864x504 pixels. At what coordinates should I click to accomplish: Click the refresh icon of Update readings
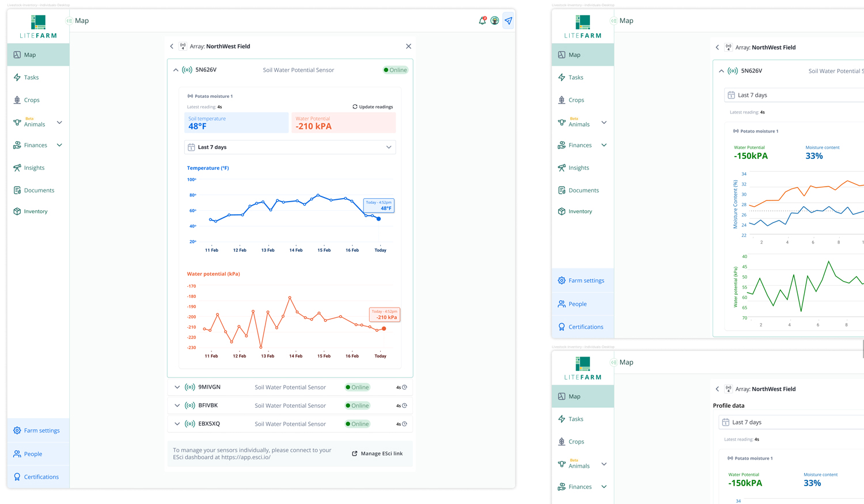click(x=355, y=107)
